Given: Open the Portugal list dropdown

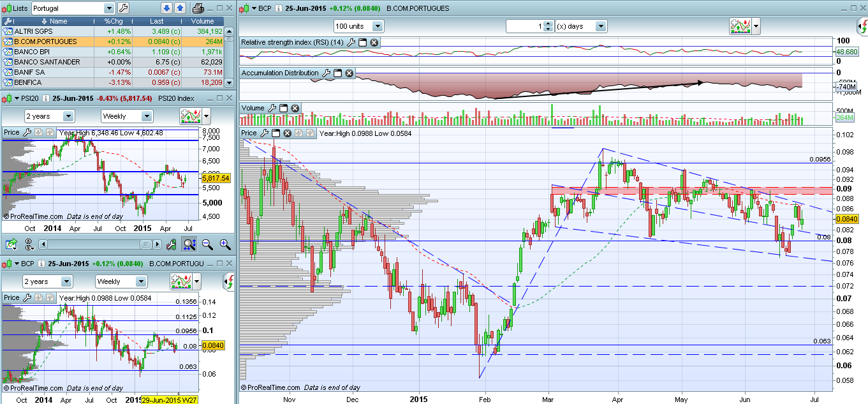Looking at the screenshot, I should 108,8.
